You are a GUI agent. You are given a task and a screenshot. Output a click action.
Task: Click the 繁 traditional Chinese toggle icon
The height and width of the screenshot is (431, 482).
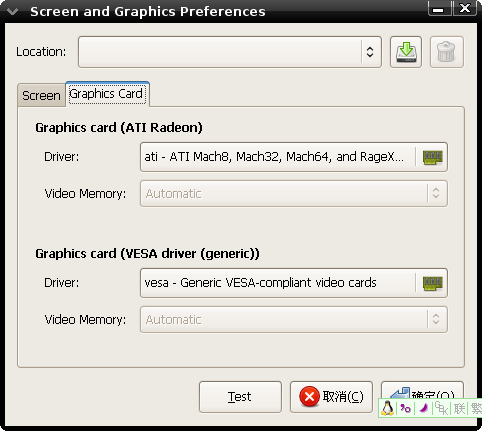(x=476, y=408)
